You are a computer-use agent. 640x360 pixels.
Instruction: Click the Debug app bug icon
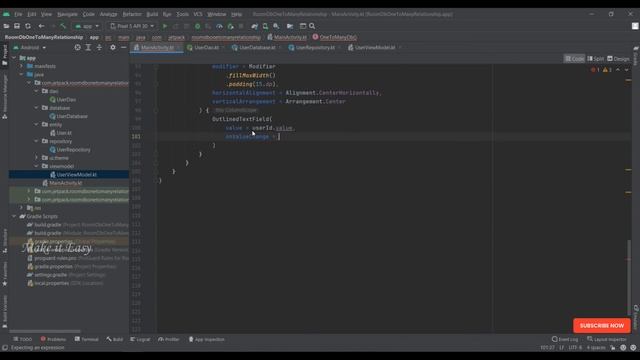[x=198, y=26]
